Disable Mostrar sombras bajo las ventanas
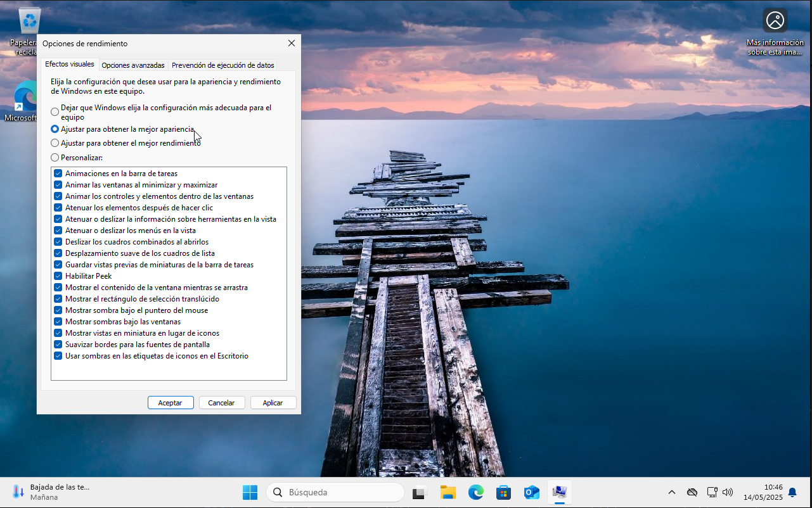The image size is (812, 508). coord(58,322)
